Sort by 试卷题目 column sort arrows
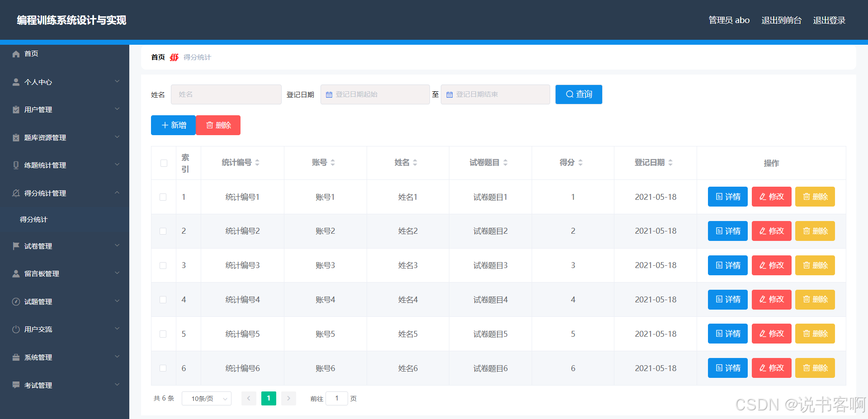This screenshot has height=419, width=868. 505,163
